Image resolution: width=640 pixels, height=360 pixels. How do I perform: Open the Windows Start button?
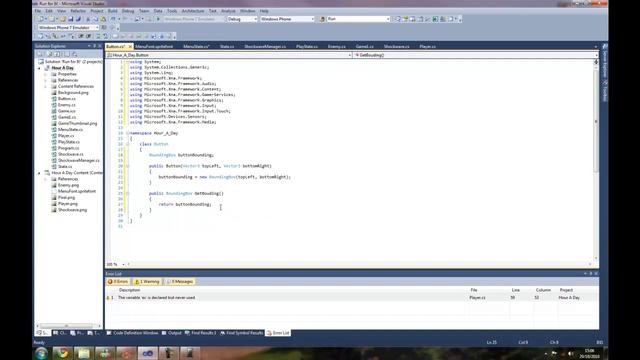pyautogui.click(x=41, y=353)
